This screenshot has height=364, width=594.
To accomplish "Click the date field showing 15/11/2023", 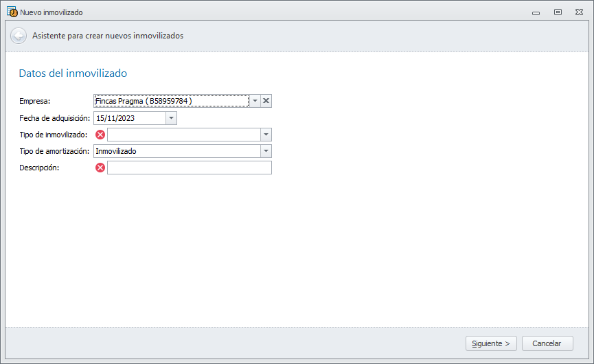I will [129, 118].
